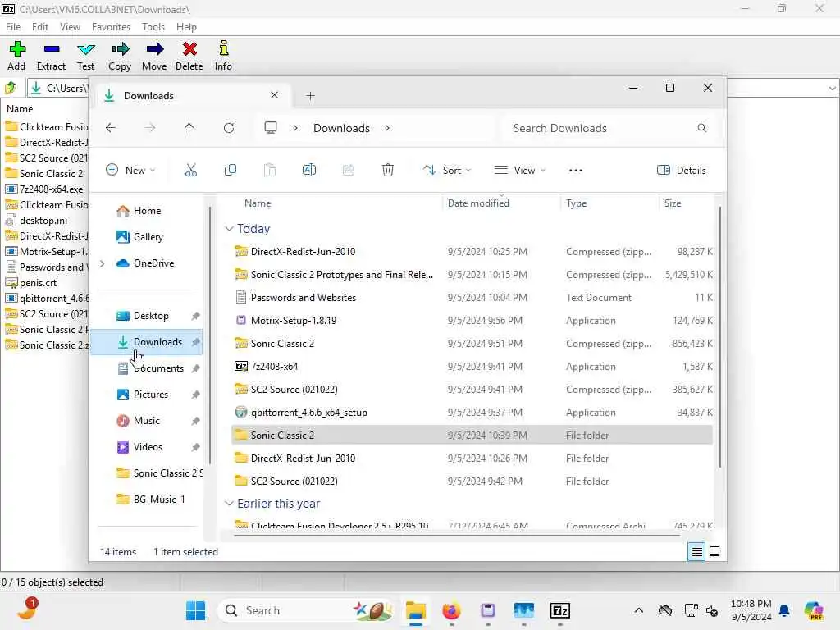Open Music in the navigation pane
Screen dimensions: 840x630
146,421
